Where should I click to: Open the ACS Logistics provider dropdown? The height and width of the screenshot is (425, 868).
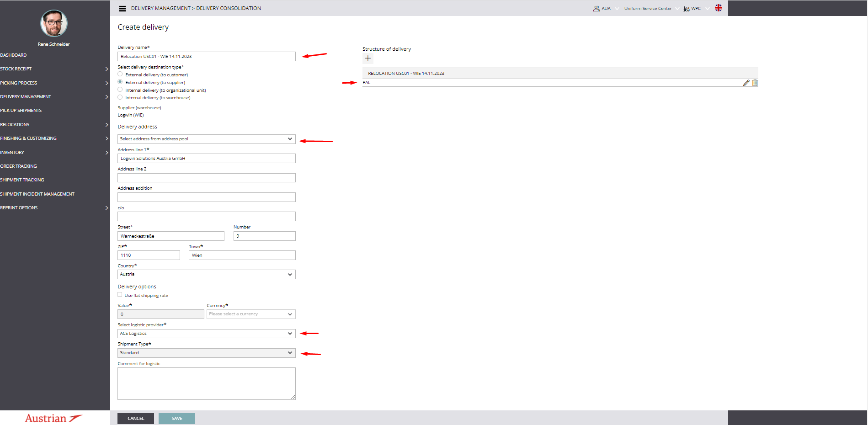click(x=206, y=334)
